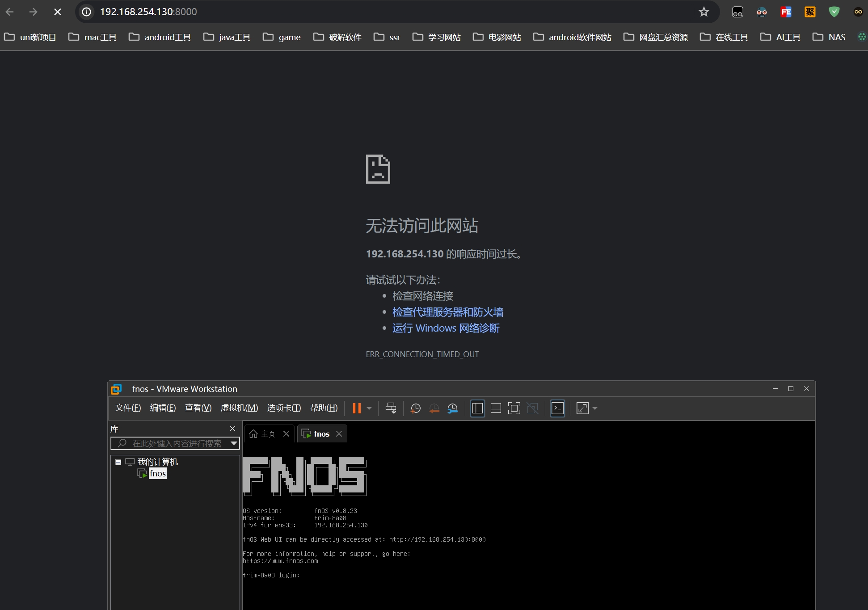
Task: Open the android工具 bookmark folder
Action: 160,37
